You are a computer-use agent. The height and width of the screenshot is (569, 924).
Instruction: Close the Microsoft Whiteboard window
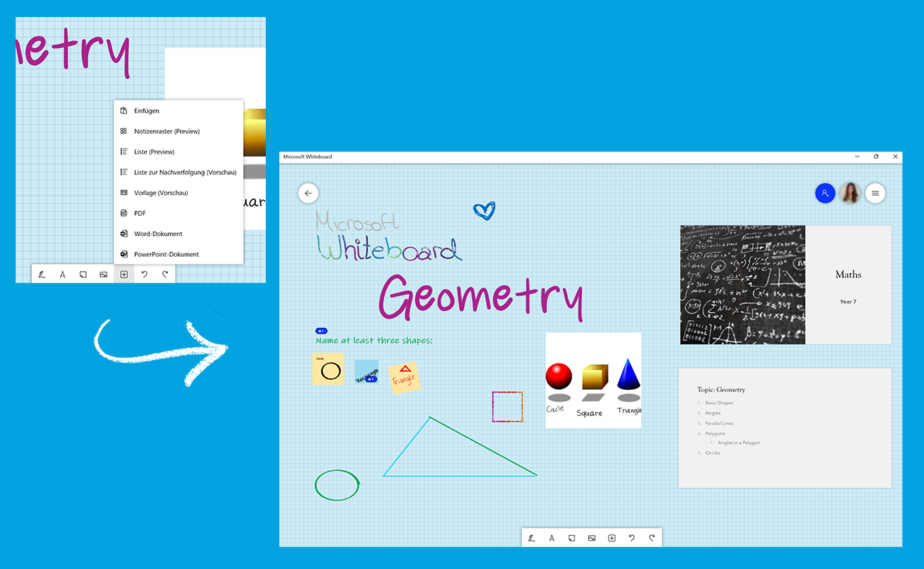point(895,156)
